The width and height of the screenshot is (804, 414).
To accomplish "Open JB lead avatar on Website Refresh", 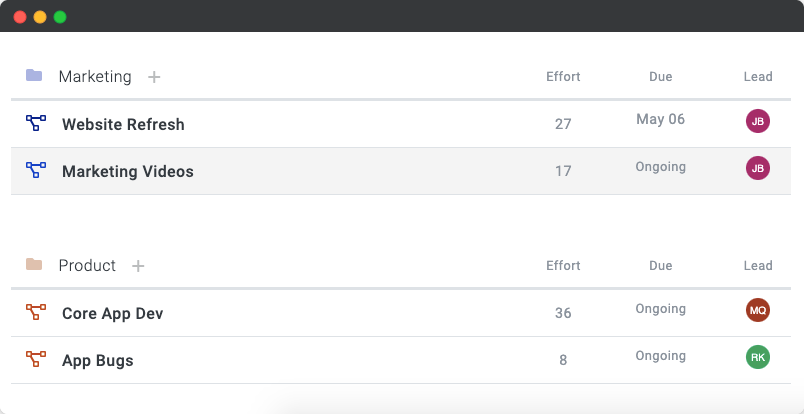I will pos(757,121).
